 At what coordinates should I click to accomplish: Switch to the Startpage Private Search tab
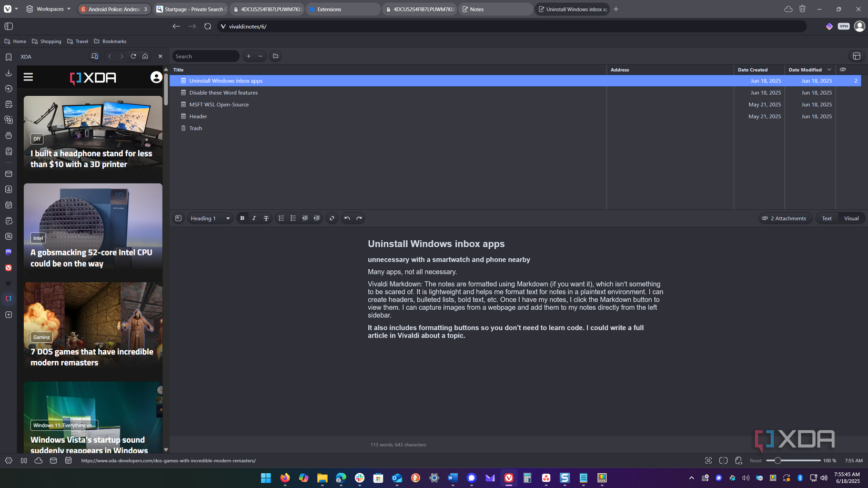(x=190, y=9)
